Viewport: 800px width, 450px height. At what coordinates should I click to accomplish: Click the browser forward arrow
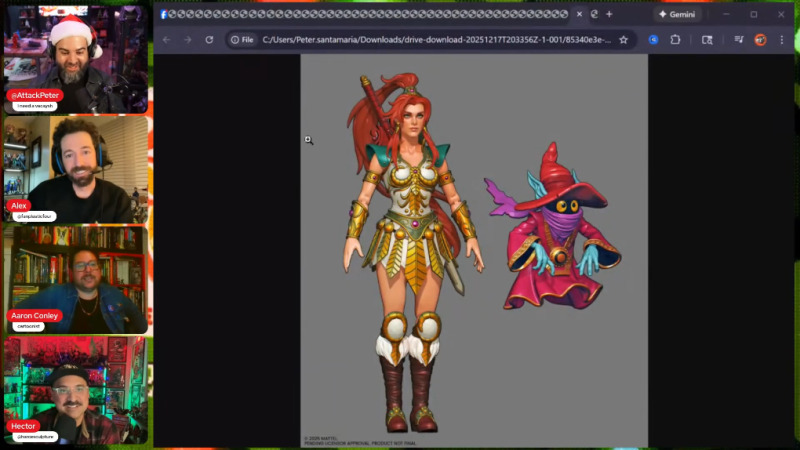pos(187,40)
